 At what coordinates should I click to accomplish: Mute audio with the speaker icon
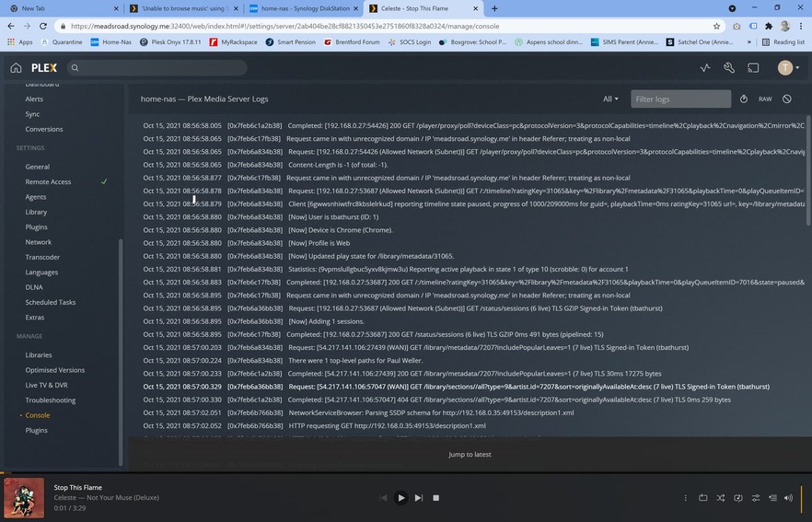(788, 498)
